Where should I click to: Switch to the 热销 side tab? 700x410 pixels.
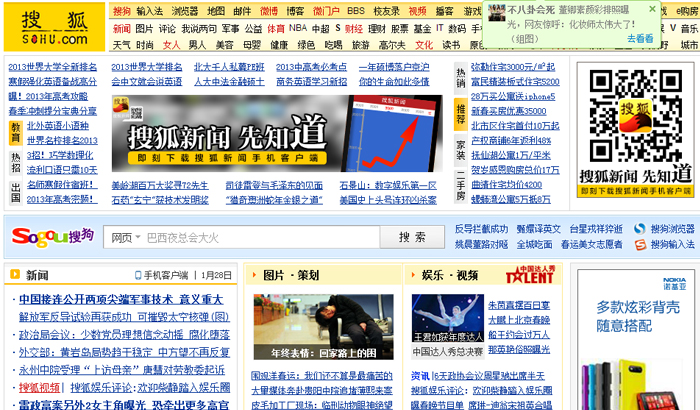[461, 78]
